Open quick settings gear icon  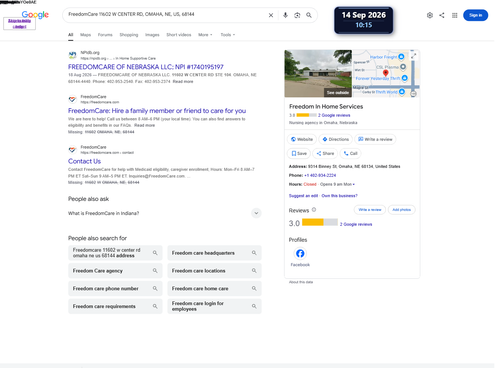click(430, 15)
